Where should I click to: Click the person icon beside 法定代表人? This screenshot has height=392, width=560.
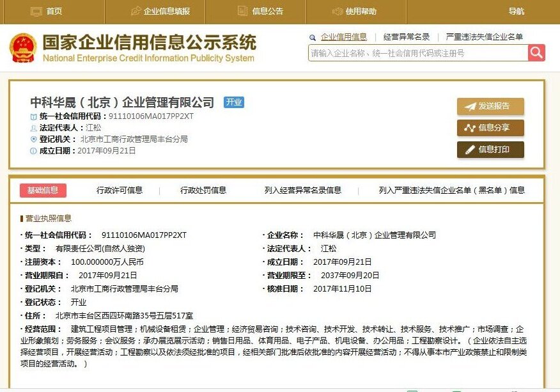pos(34,128)
